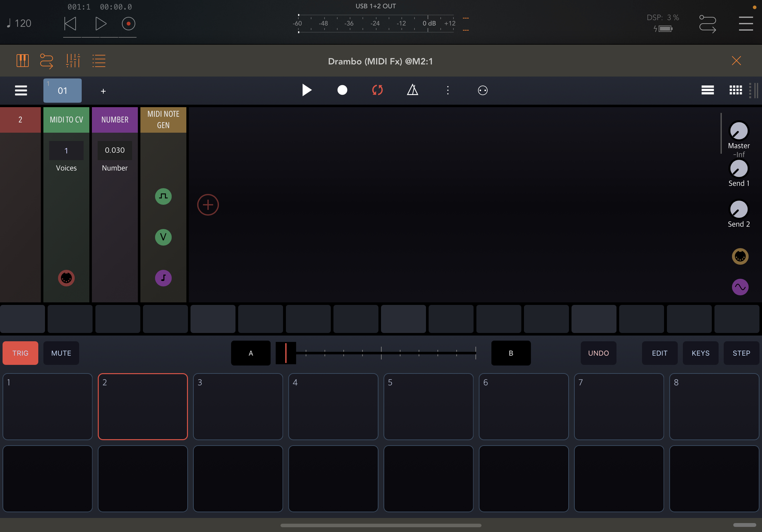Switch to the rows layout view

click(x=707, y=90)
